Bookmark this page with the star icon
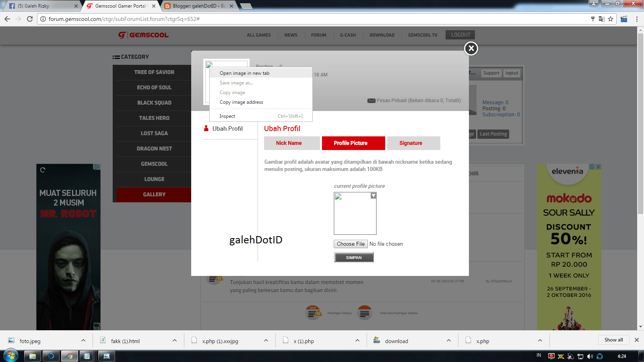The width and height of the screenshot is (644, 362). [x=610, y=19]
